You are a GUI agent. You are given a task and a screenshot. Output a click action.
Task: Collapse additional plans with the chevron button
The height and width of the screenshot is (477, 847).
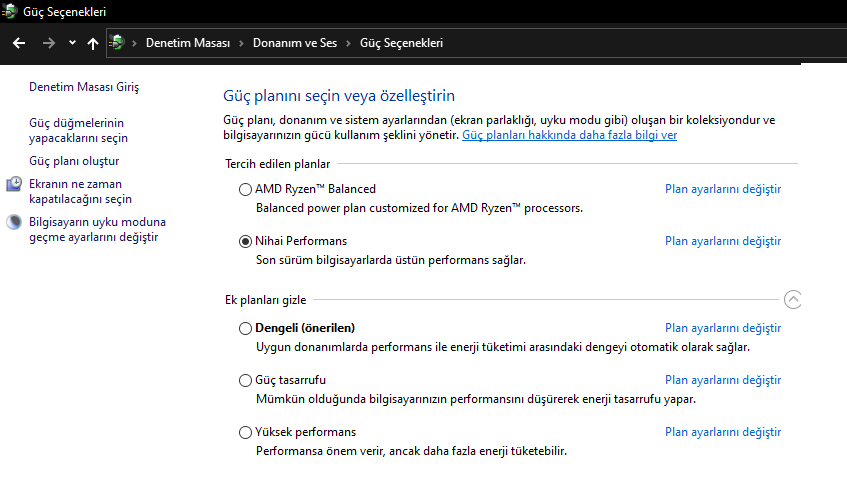tap(793, 299)
